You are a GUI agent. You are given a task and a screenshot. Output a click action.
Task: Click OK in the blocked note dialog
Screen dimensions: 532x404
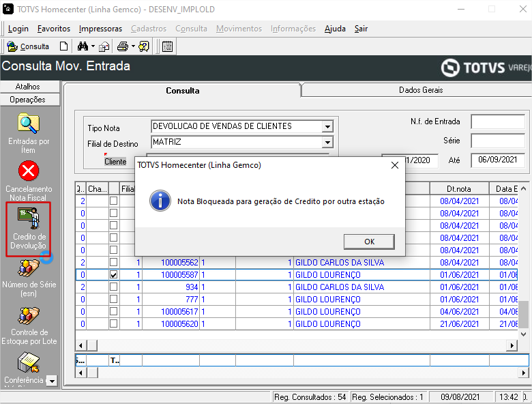coord(369,242)
